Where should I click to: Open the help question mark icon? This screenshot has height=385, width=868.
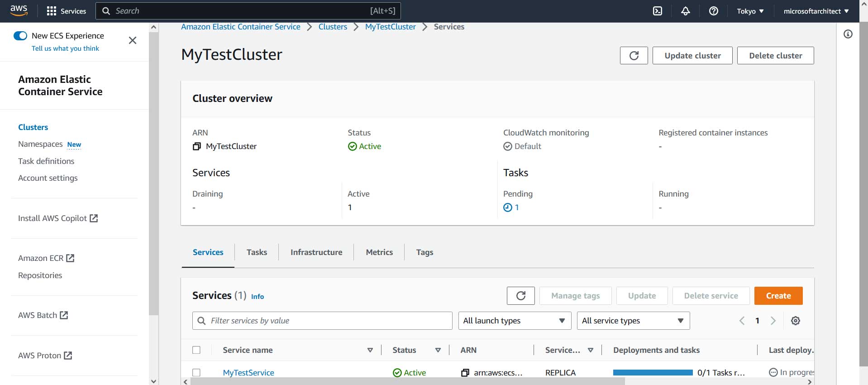(x=714, y=11)
